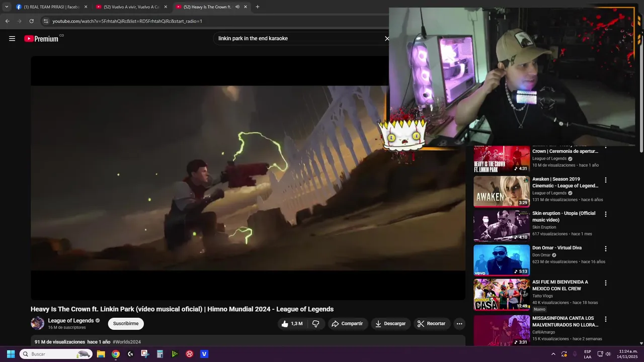Open clock showing 11:24 a.m.

pos(627,354)
